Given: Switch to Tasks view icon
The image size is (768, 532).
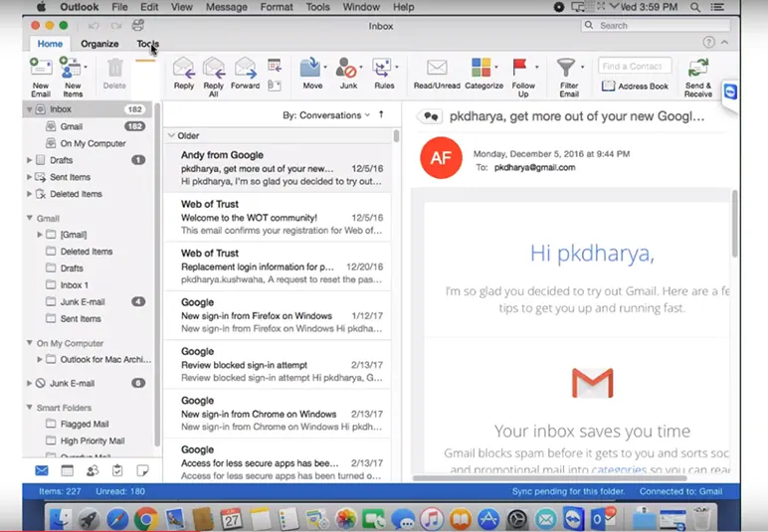Looking at the screenshot, I should tap(117, 470).
